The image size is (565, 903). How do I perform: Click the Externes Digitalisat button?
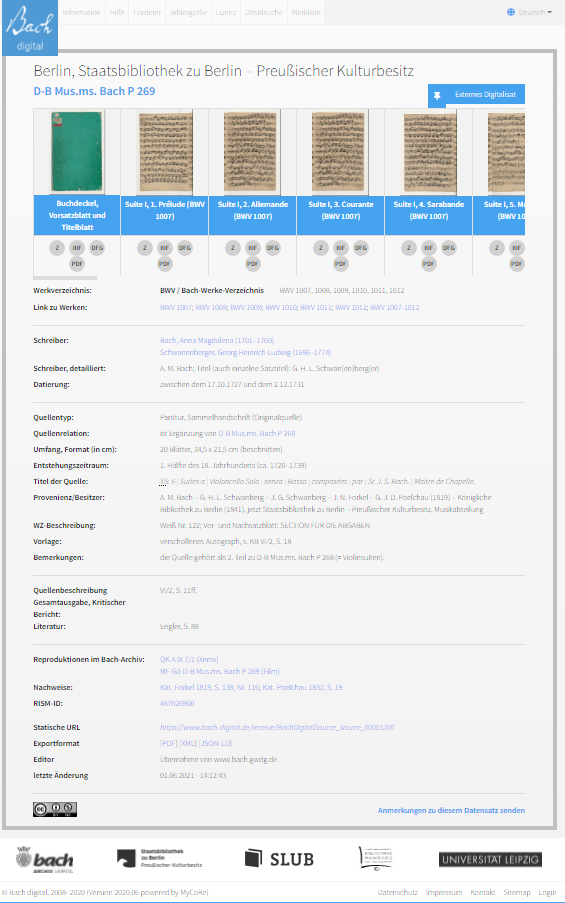[x=476, y=95]
